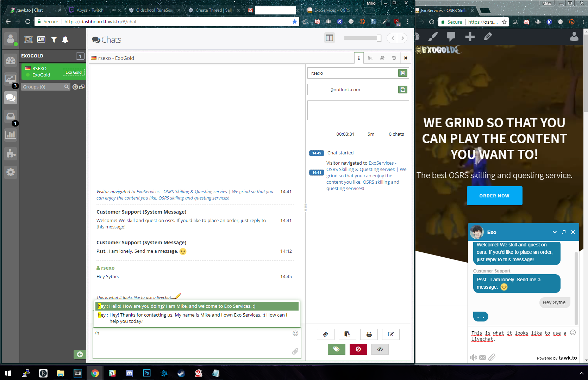
Task: Toggle split column layout view
Action: 330,38
